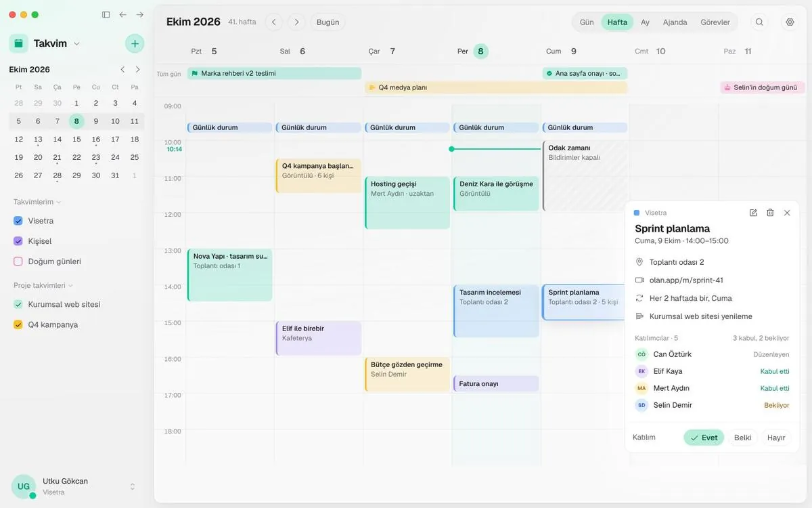Edit the Sprint planlama event

(753, 213)
